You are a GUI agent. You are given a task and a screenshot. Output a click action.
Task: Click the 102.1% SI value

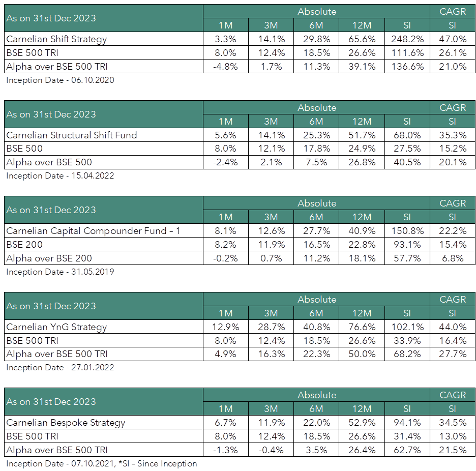tap(407, 327)
